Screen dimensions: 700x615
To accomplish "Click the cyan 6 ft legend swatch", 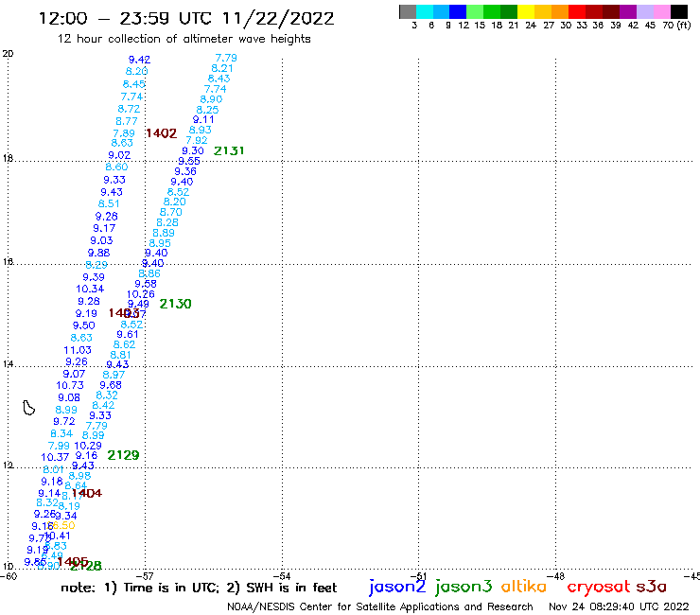I will (x=424, y=11).
